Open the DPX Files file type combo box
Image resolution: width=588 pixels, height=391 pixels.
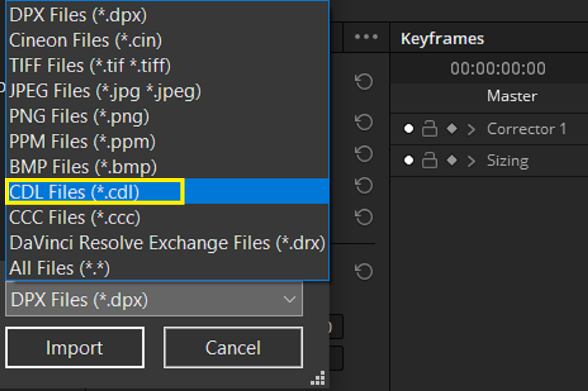[154, 300]
